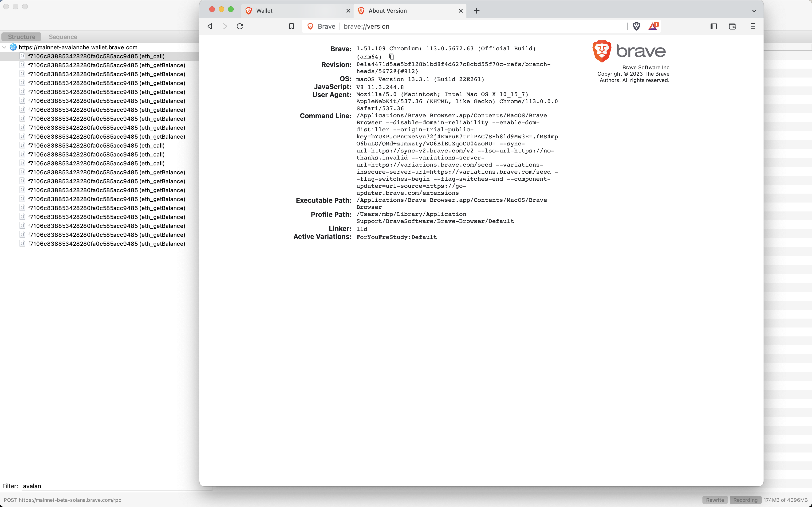Bookmark the current page
The height and width of the screenshot is (507, 812).
click(x=291, y=26)
